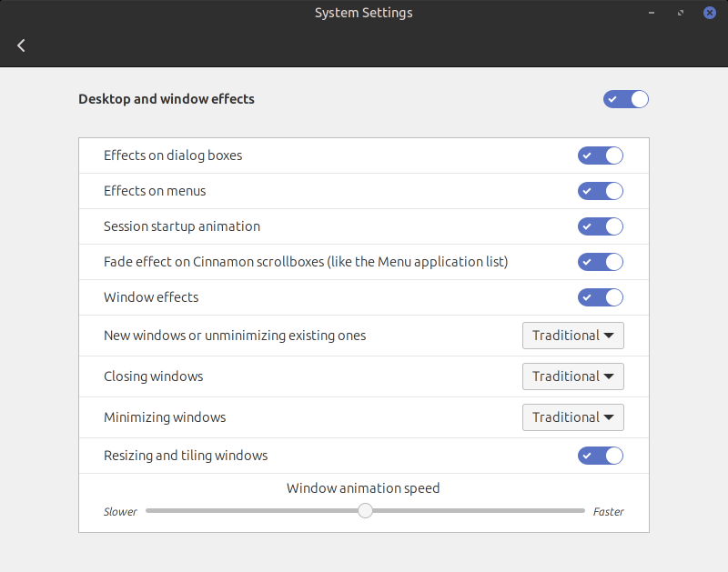This screenshot has height=572, width=728.
Task: Toggle Session startup animation switch
Action: tap(601, 226)
